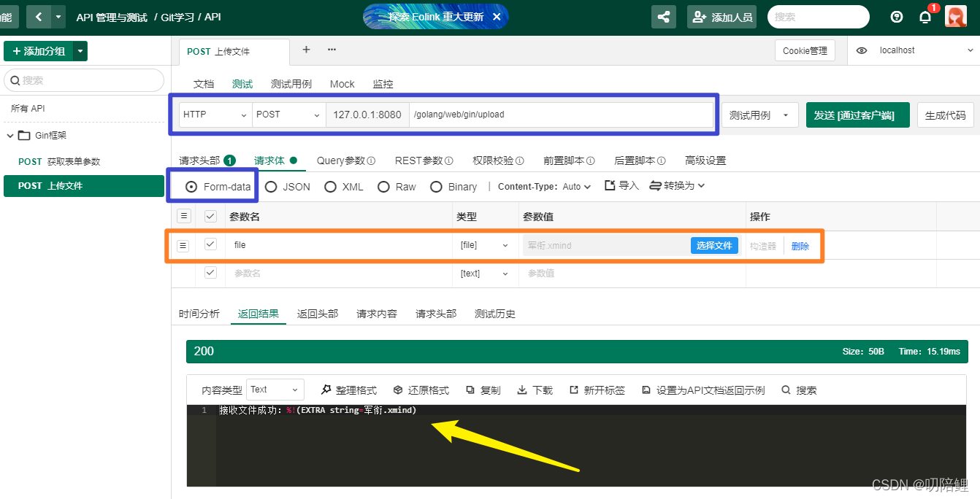Screen dimensions: 980x499
Task: Open the Content-Type Auto dropdown
Action: [x=577, y=187]
